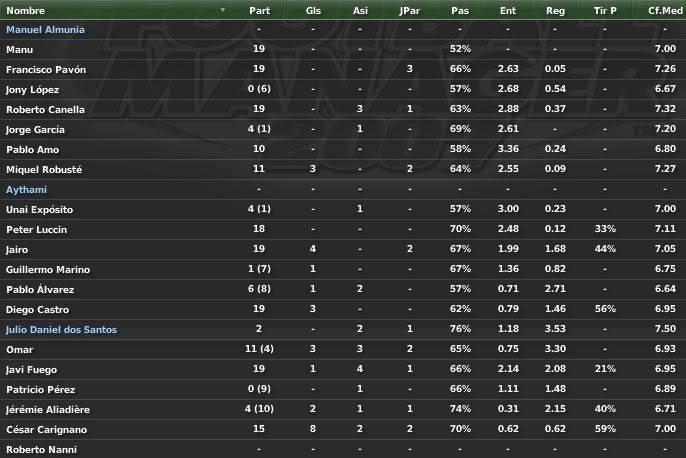Click the Reg column header

coord(555,10)
